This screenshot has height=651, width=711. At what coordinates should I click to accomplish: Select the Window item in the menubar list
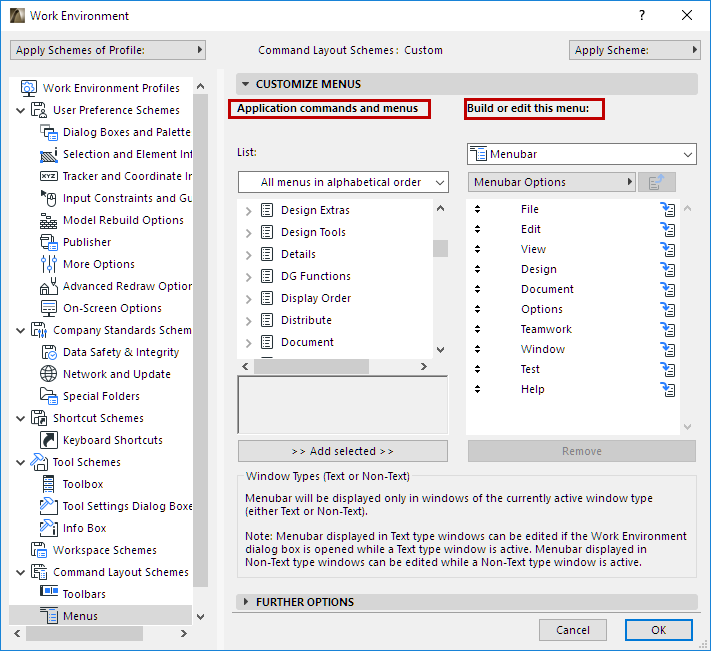(x=543, y=349)
